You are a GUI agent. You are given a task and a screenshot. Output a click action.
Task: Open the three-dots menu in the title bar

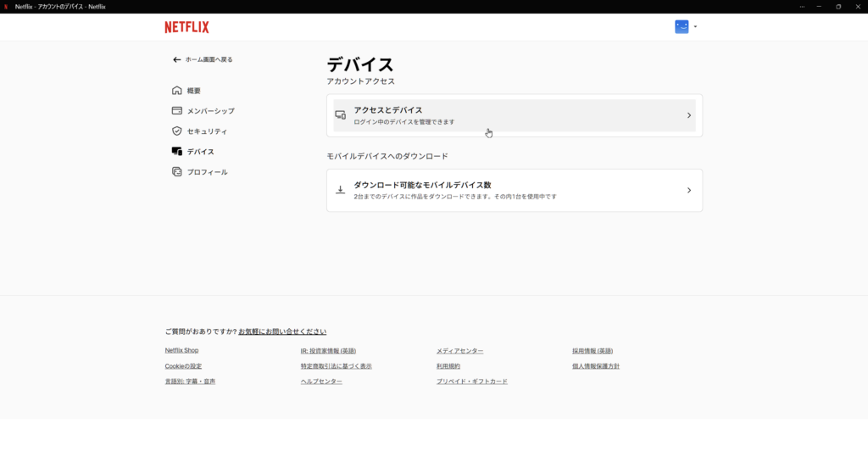pyautogui.click(x=802, y=7)
